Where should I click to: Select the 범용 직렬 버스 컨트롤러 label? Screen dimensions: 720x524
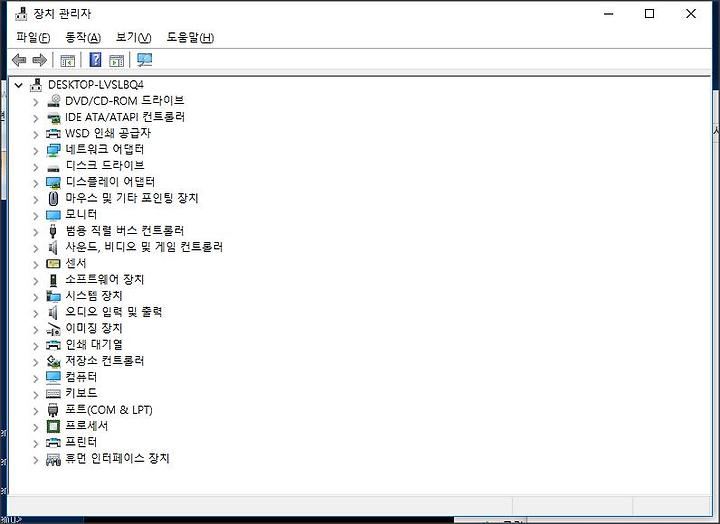(124, 231)
